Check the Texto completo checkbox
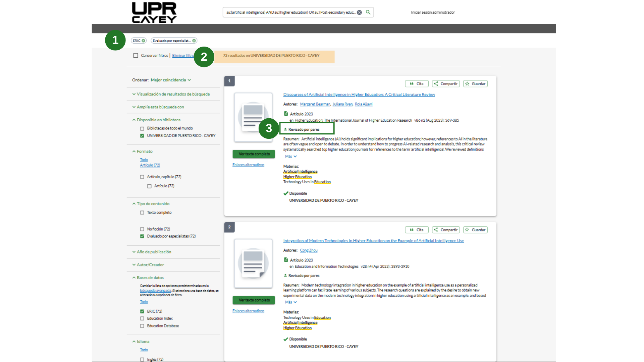The width and height of the screenshot is (644, 362). coord(142,213)
